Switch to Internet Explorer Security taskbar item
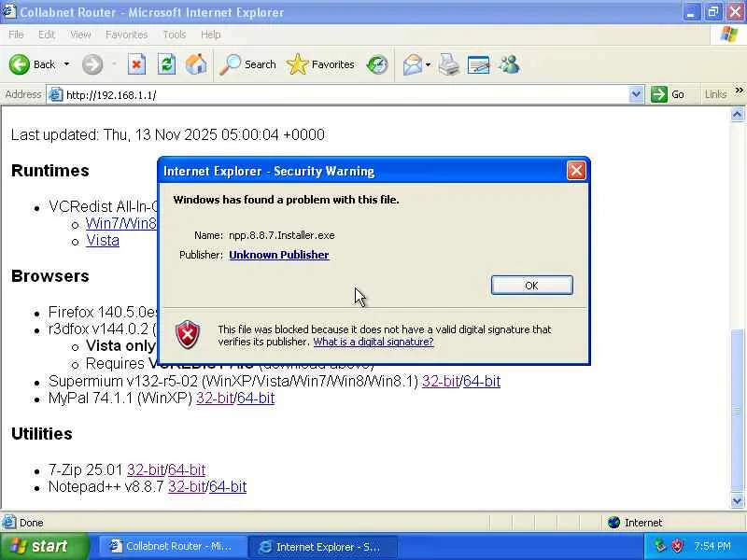The image size is (747, 560). 322,547
